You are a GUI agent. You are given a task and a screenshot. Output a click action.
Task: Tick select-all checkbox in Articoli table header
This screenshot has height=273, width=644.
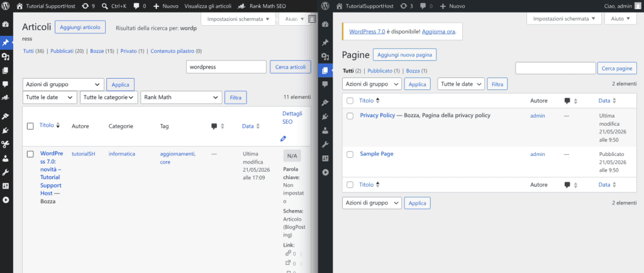click(x=30, y=126)
